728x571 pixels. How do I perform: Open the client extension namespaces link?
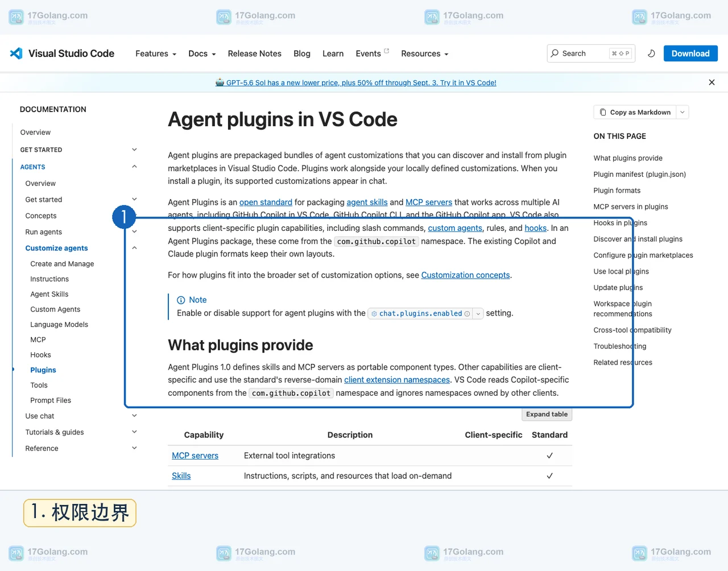pos(397,380)
